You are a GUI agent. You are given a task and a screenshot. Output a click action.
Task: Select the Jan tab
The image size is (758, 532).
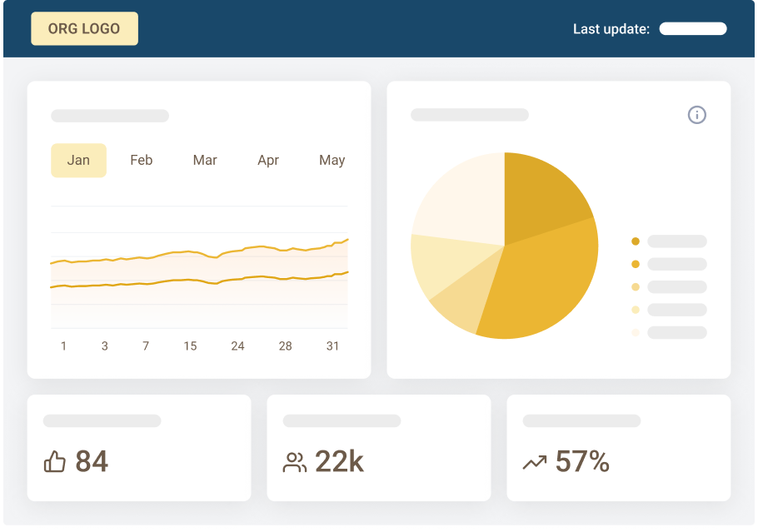78,160
